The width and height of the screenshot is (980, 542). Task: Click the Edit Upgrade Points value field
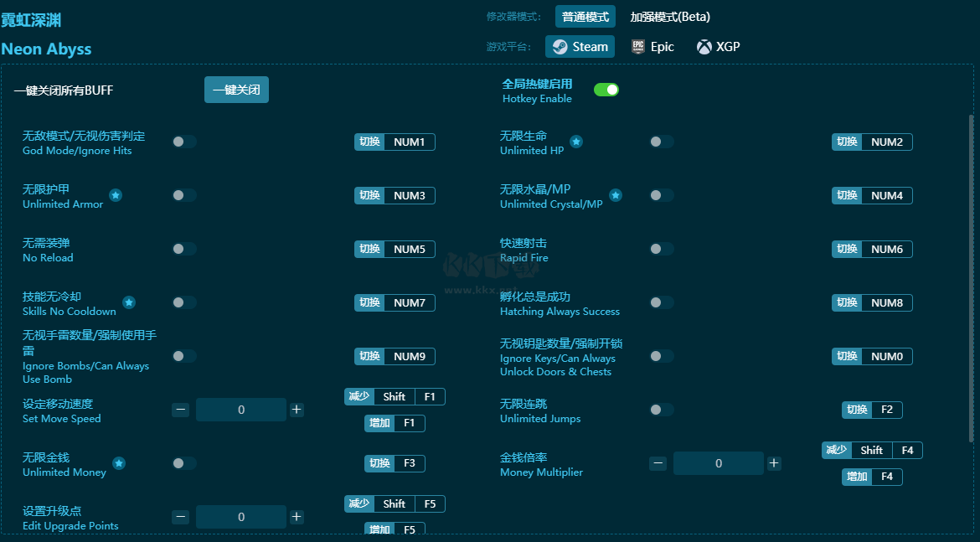241,517
